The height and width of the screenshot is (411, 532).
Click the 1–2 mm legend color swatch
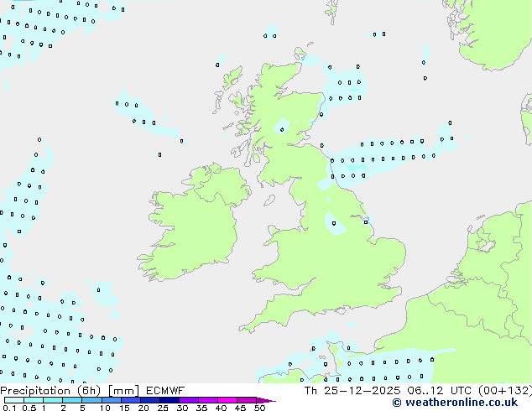pos(53,400)
